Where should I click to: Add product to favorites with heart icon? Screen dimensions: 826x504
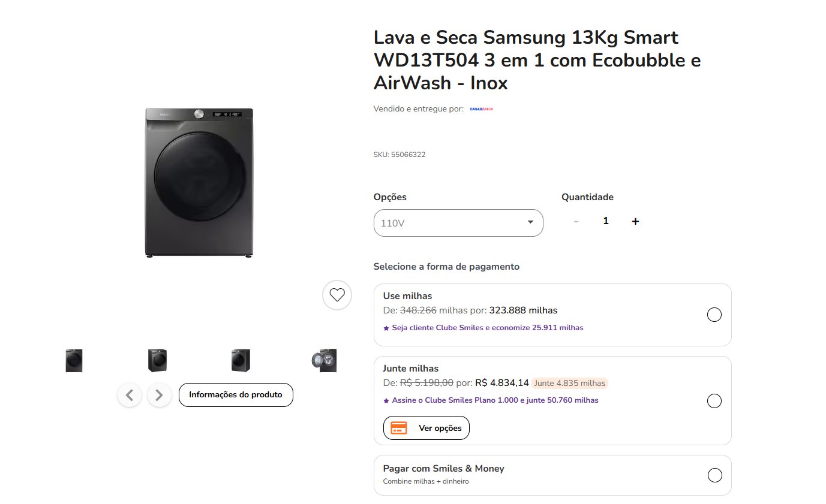337,295
